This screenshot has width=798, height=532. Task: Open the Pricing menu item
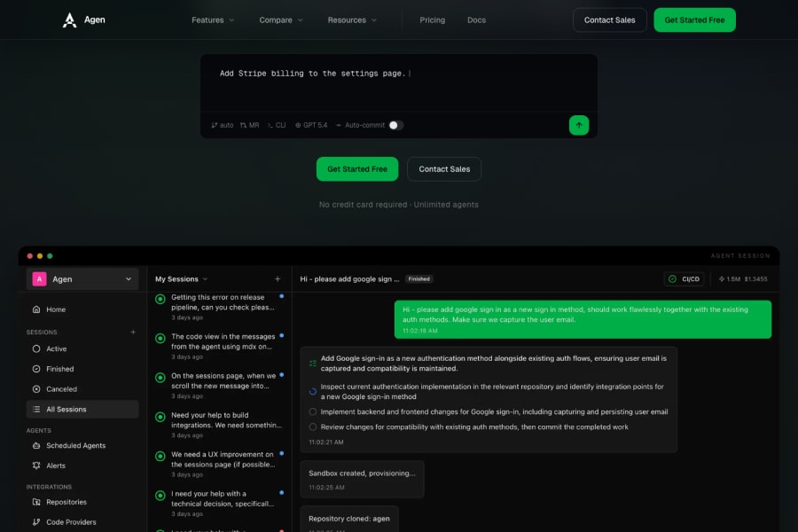coord(433,20)
